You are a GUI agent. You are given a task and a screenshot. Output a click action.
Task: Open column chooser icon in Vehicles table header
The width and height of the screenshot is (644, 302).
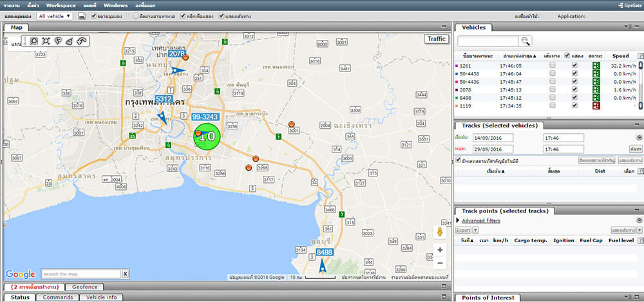[640, 56]
